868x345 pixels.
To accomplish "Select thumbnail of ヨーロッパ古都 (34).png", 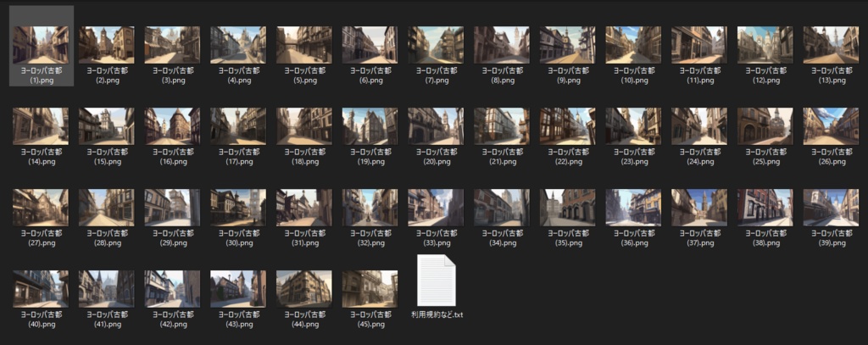I will [x=502, y=208].
